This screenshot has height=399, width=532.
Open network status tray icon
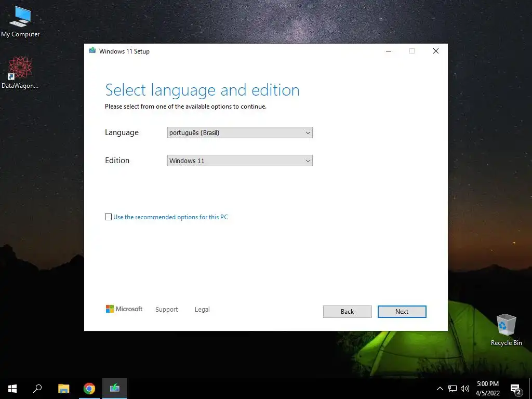453,389
